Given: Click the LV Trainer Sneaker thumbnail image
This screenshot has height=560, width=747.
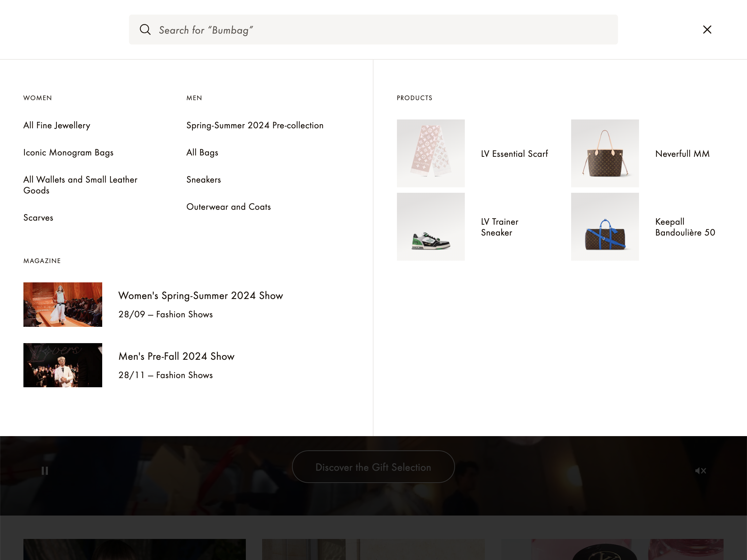Looking at the screenshot, I should coord(431,227).
